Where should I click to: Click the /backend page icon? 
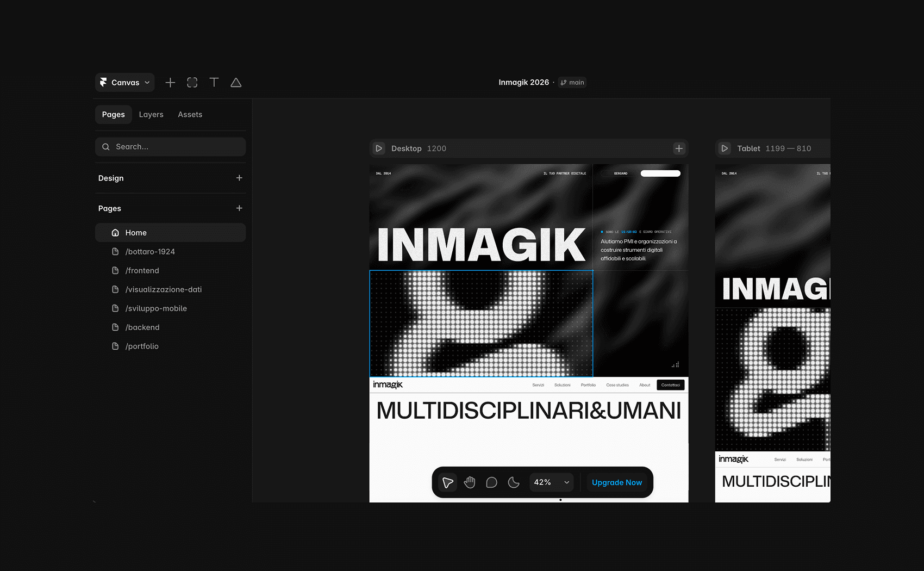(x=115, y=327)
